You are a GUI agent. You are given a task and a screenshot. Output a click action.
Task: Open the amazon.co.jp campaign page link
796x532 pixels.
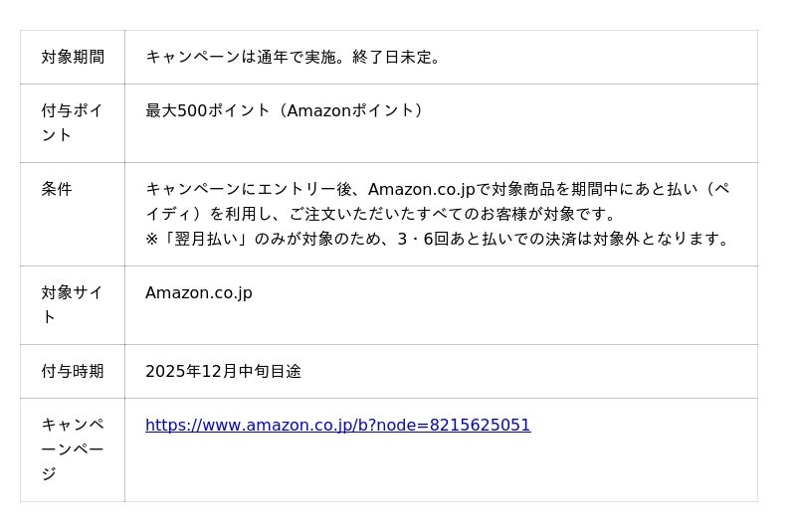337,426
